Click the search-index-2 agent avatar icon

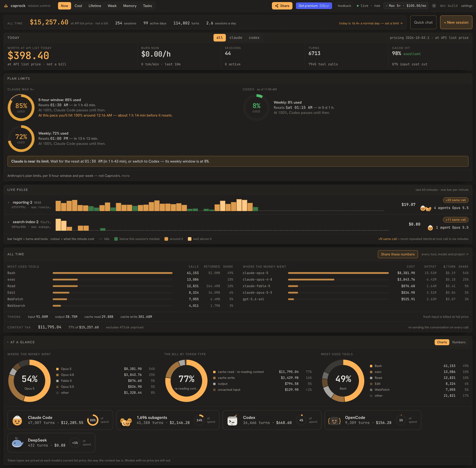click(430, 228)
